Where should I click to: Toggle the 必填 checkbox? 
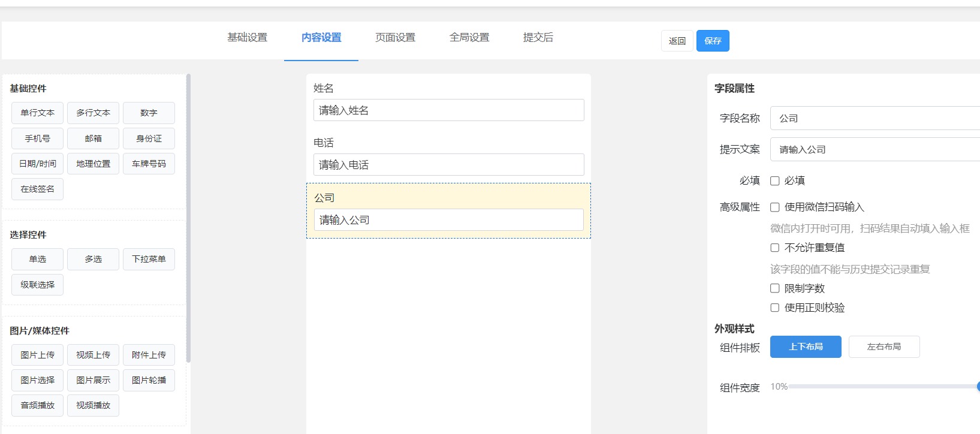(x=775, y=181)
